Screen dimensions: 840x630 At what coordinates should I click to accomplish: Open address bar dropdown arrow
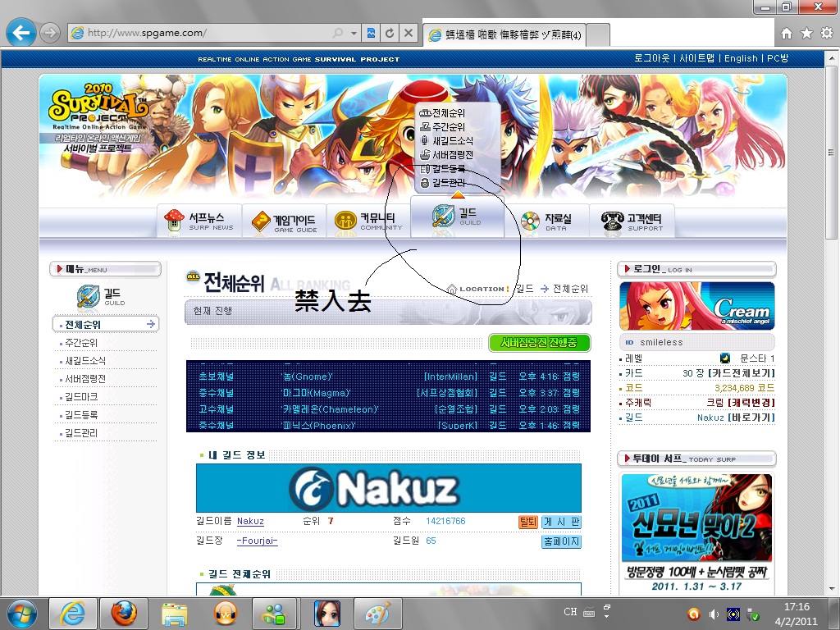(x=354, y=33)
